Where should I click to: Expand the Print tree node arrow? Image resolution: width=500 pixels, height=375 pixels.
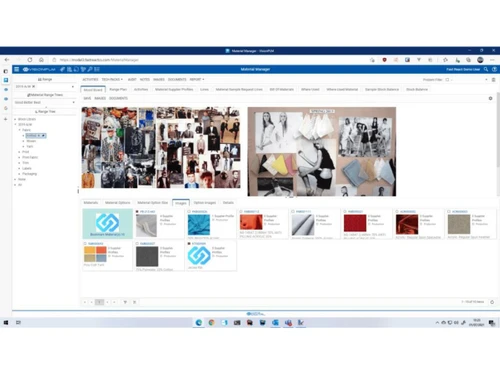19,152
